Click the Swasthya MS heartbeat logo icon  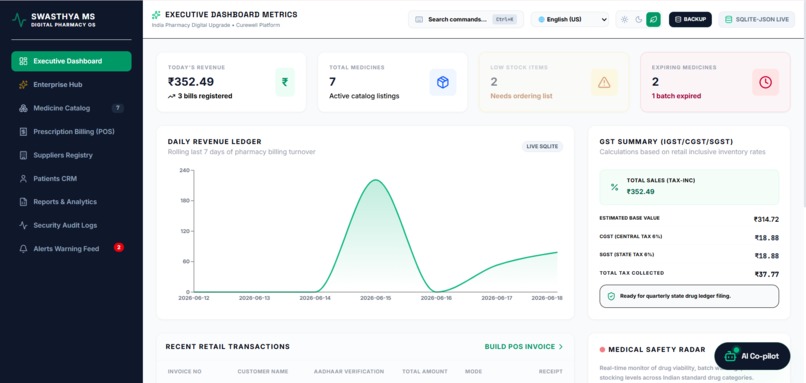pyautogui.click(x=19, y=20)
